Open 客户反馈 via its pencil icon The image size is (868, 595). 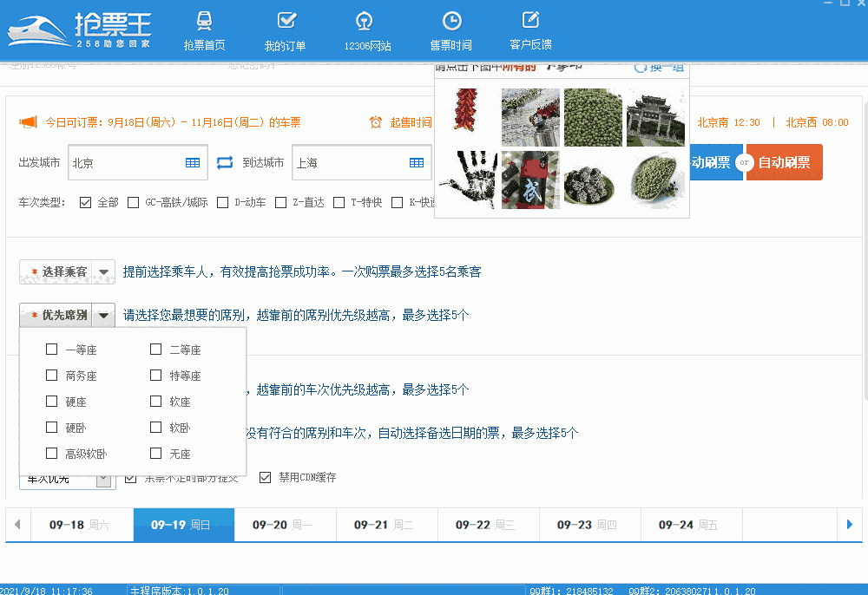pos(529,19)
